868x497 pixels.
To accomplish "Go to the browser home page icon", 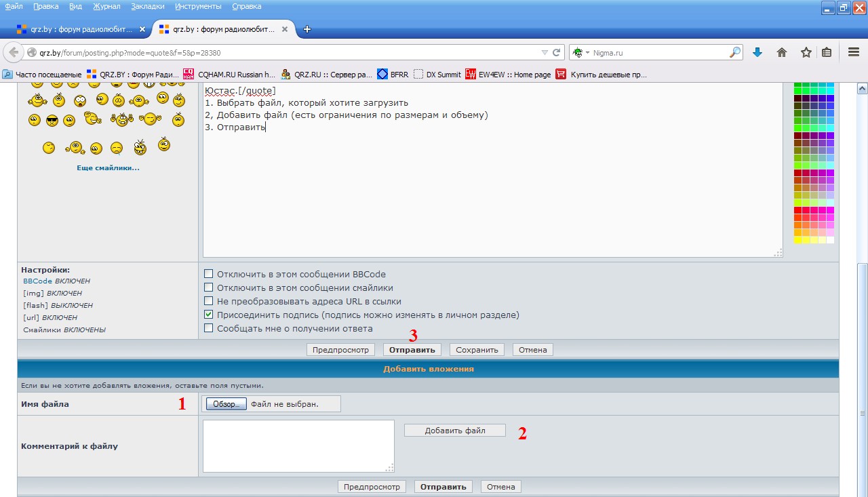I will pyautogui.click(x=781, y=52).
